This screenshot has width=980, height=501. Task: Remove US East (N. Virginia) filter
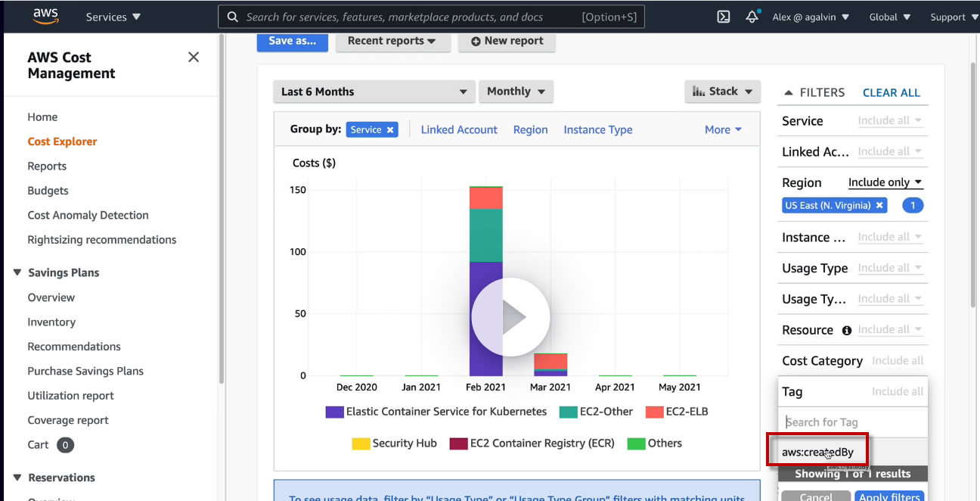coord(879,205)
